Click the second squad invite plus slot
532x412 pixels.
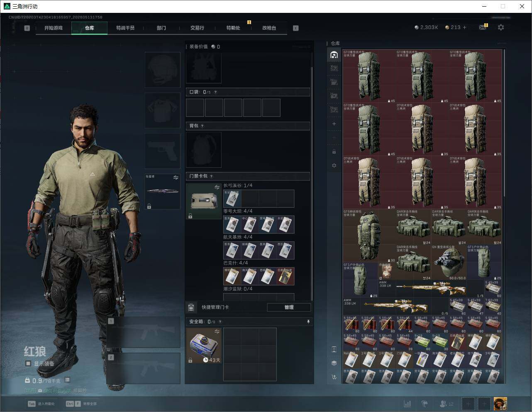pyautogui.click(x=484, y=404)
